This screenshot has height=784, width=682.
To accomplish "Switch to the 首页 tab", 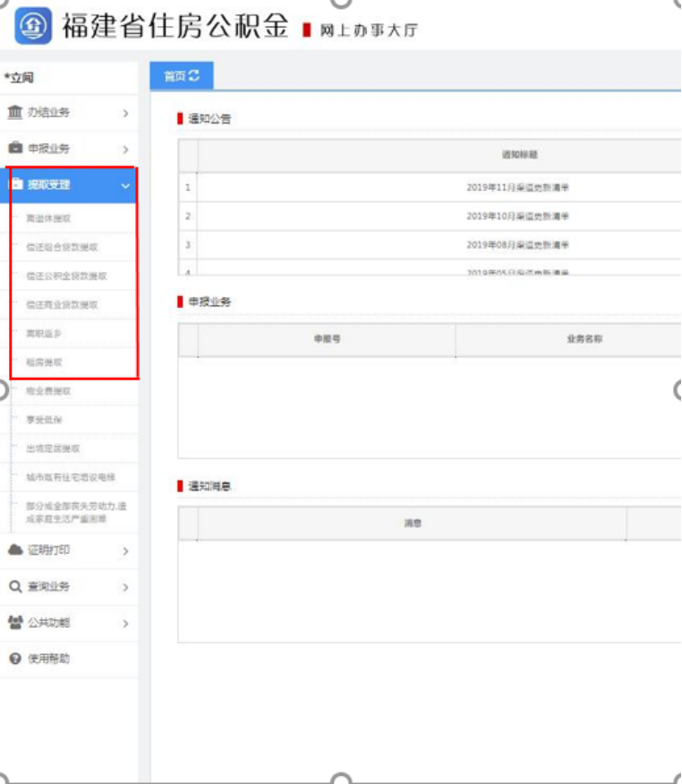I will pyautogui.click(x=175, y=77).
